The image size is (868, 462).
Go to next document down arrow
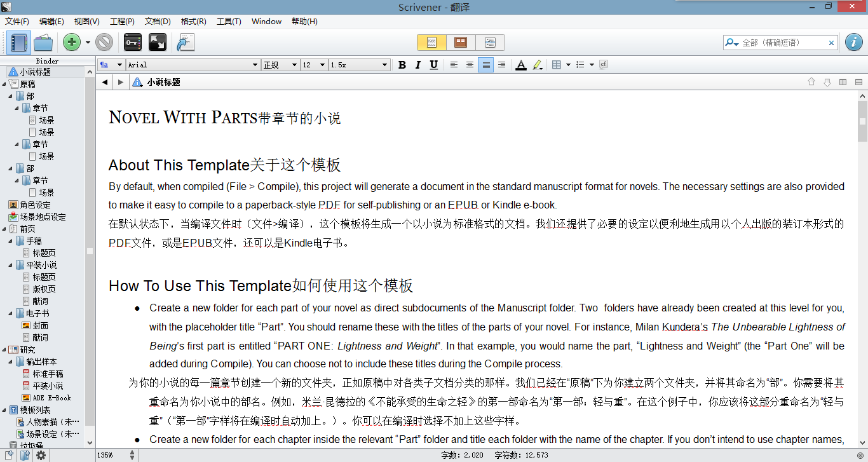pos(827,82)
